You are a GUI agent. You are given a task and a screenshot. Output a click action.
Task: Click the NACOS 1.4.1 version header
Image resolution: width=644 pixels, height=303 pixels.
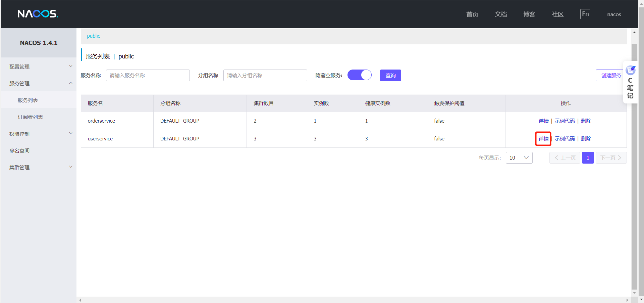39,43
